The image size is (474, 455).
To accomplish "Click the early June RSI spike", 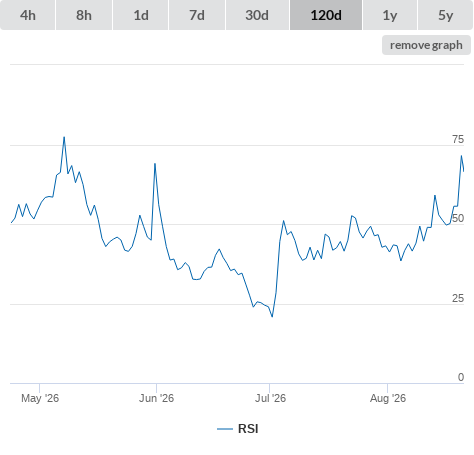I will (155, 164).
